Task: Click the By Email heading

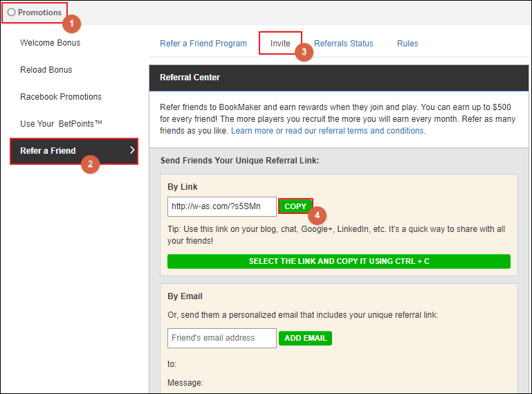Action: click(185, 296)
